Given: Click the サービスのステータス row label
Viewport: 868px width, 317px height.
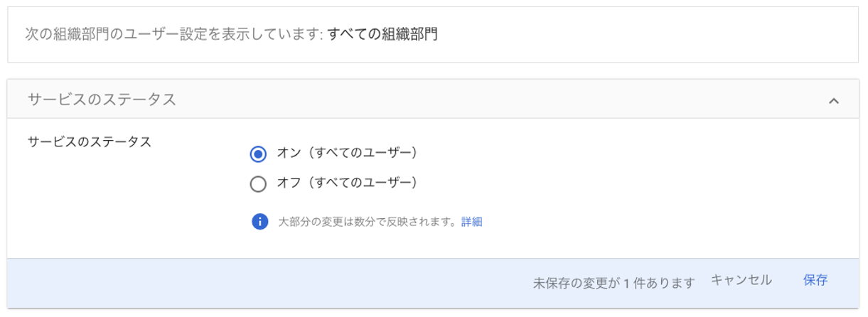Looking at the screenshot, I should (90, 141).
